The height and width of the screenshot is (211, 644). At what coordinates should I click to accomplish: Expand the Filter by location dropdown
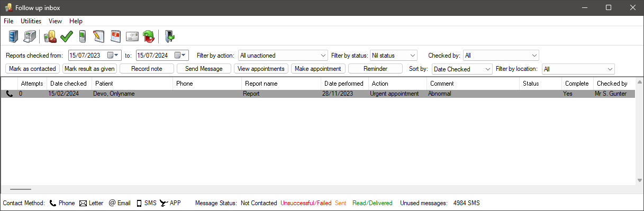pos(610,69)
